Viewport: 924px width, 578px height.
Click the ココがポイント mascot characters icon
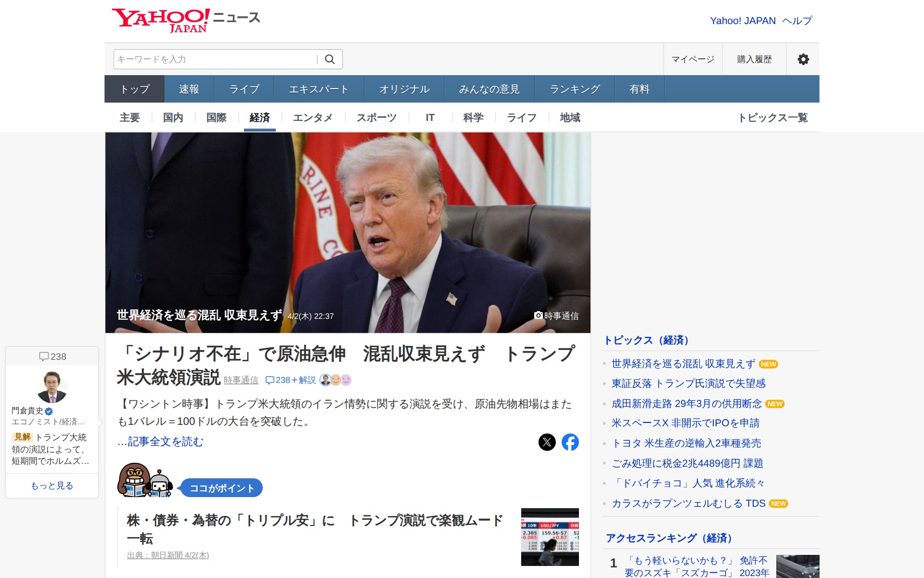145,481
